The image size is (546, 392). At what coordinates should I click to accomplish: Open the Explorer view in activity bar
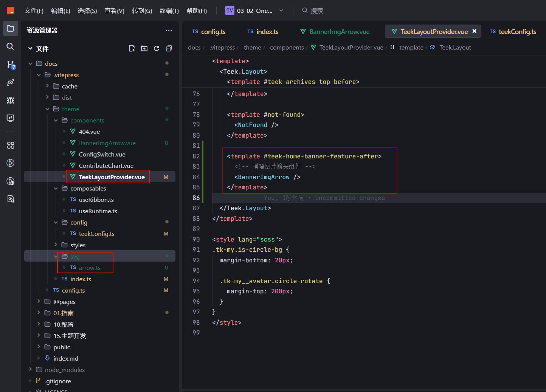[x=11, y=28]
